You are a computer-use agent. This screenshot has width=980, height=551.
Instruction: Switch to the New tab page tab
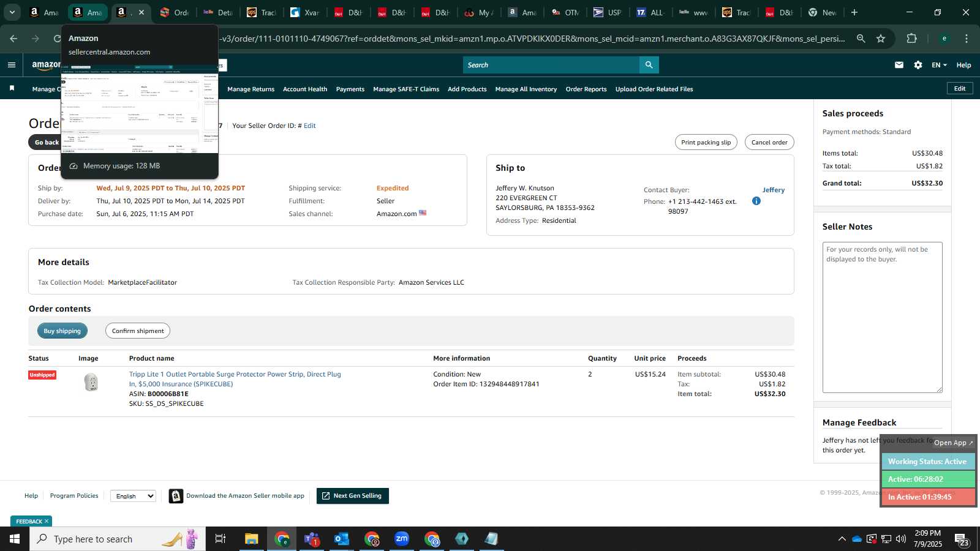click(x=823, y=12)
